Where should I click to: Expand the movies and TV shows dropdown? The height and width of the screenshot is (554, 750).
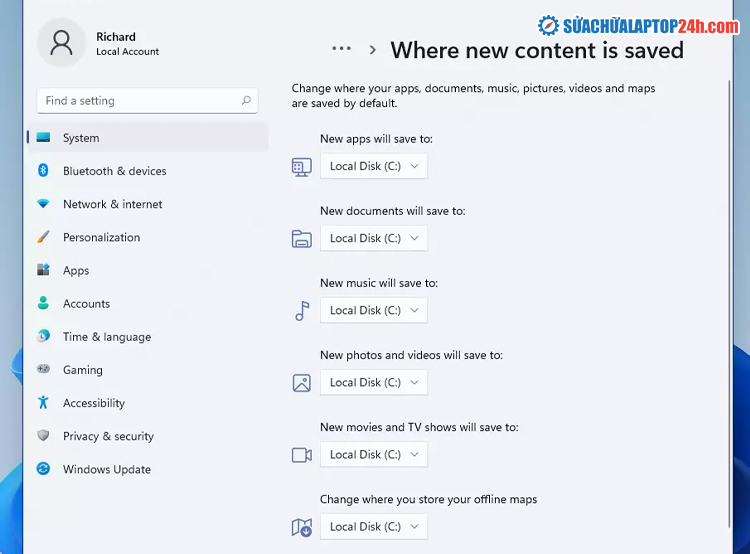coord(373,454)
